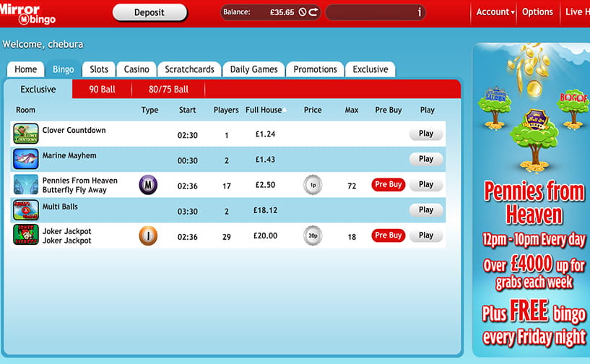This screenshot has width=590, height=364.
Task: Click the 20p price token
Action: coord(313,235)
